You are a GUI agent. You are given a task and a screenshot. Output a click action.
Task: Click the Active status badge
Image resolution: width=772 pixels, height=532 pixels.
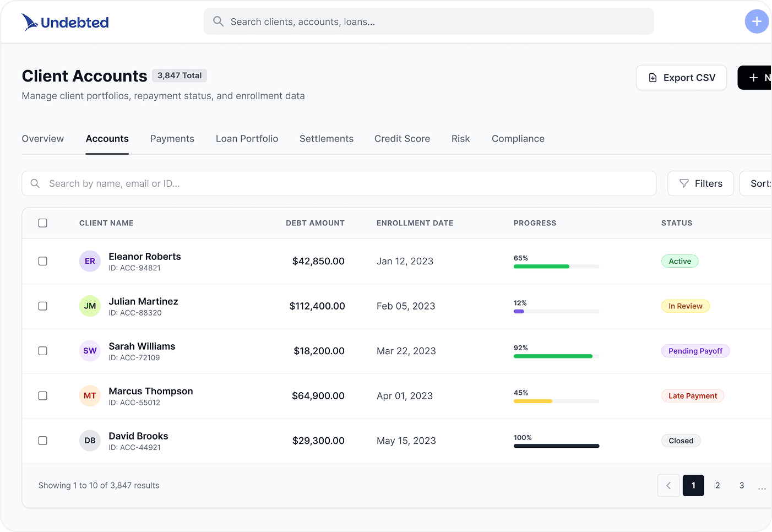(680, 261)
